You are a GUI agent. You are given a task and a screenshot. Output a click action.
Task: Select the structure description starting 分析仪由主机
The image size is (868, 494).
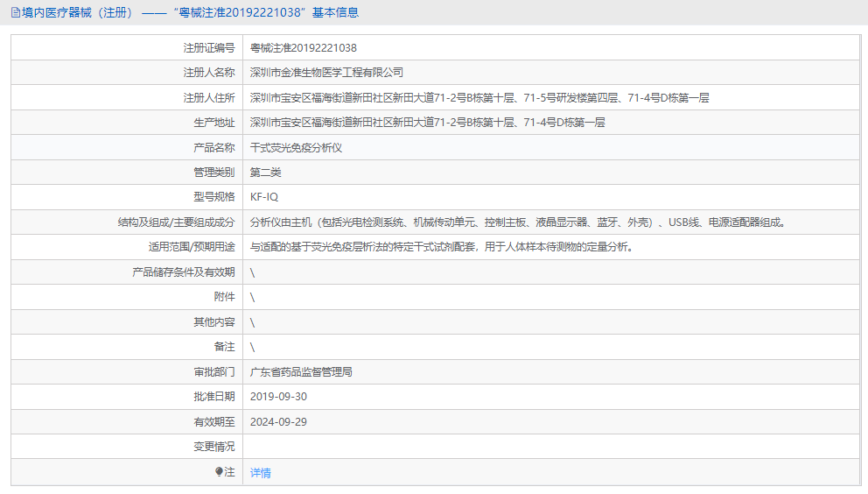click(x=518, y=222)
